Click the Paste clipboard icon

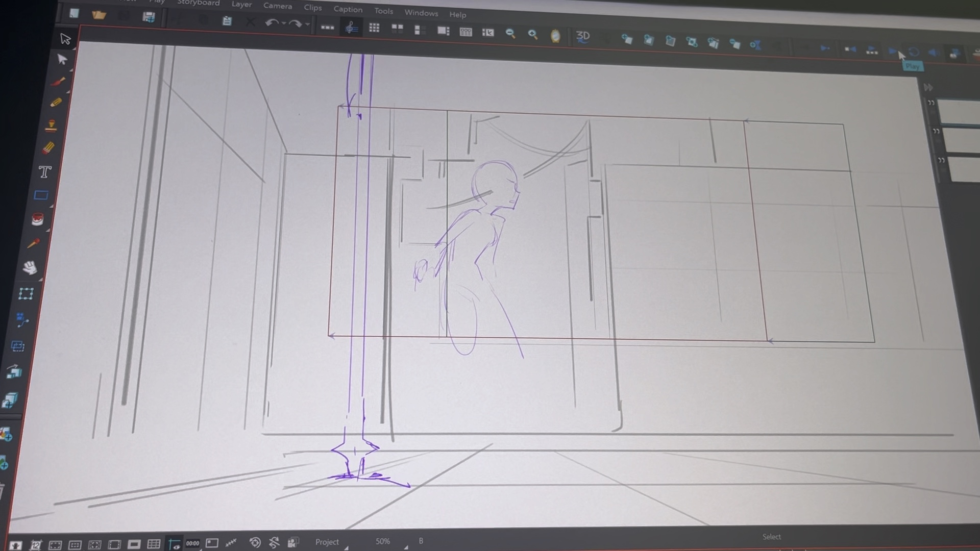point(227,21)
